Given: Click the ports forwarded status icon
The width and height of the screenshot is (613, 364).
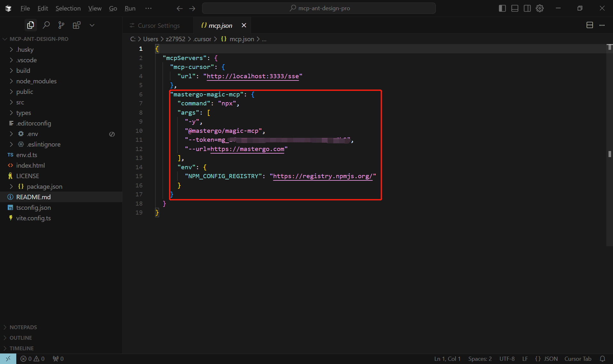Looking at the screenshot, I should [x=58, y=359].
